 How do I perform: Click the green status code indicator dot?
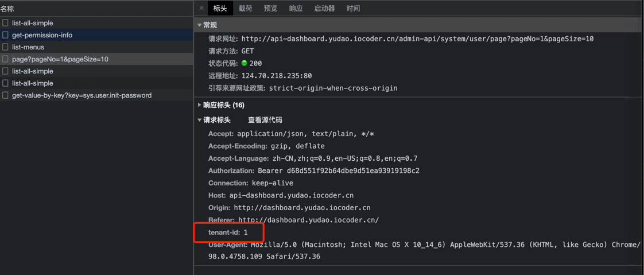coord(244,63)
